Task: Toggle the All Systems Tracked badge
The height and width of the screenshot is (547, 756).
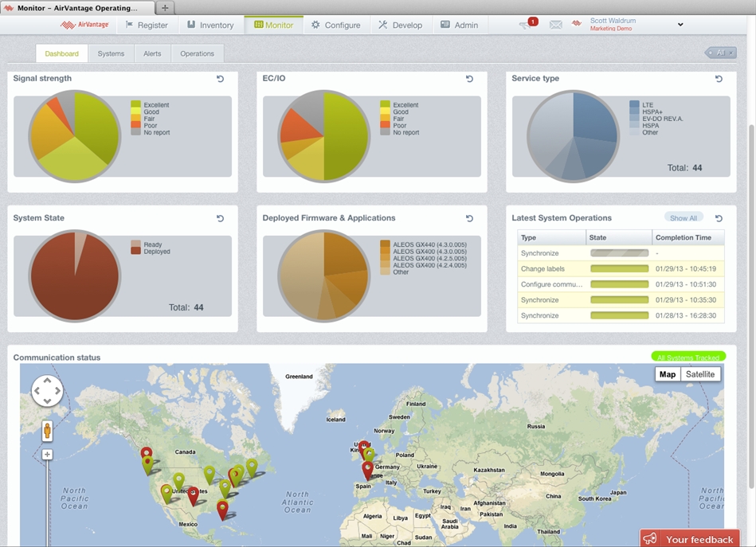Action: (688, 358)
